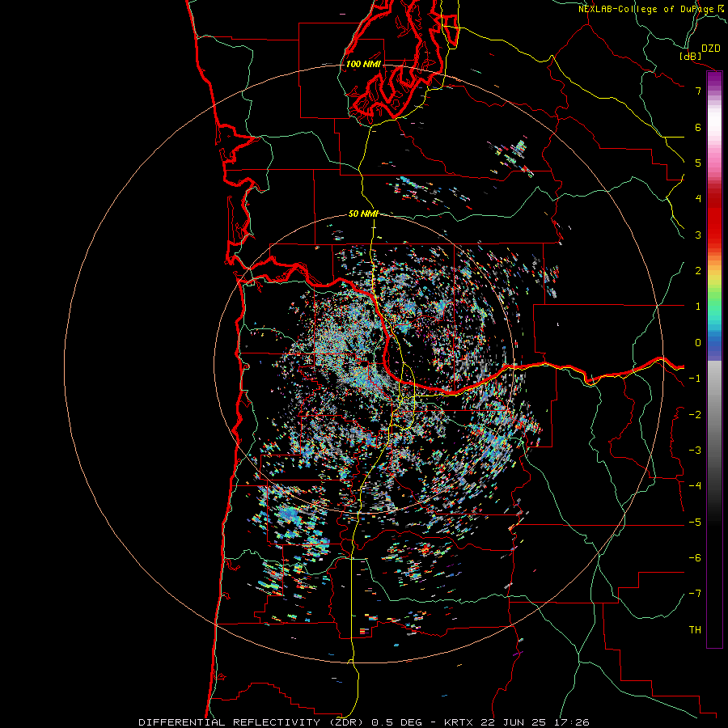Click the 3 value on the ZDR scale

tap(698, 235)
